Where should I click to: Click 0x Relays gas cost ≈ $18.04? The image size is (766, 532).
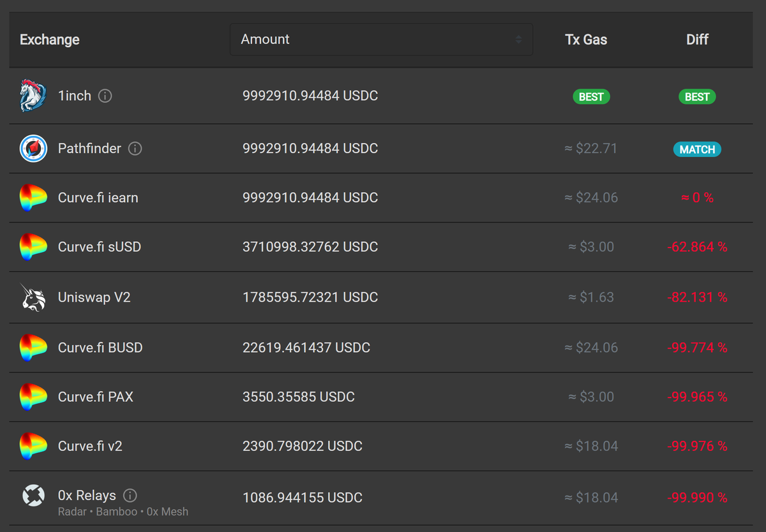pos(591,498)
